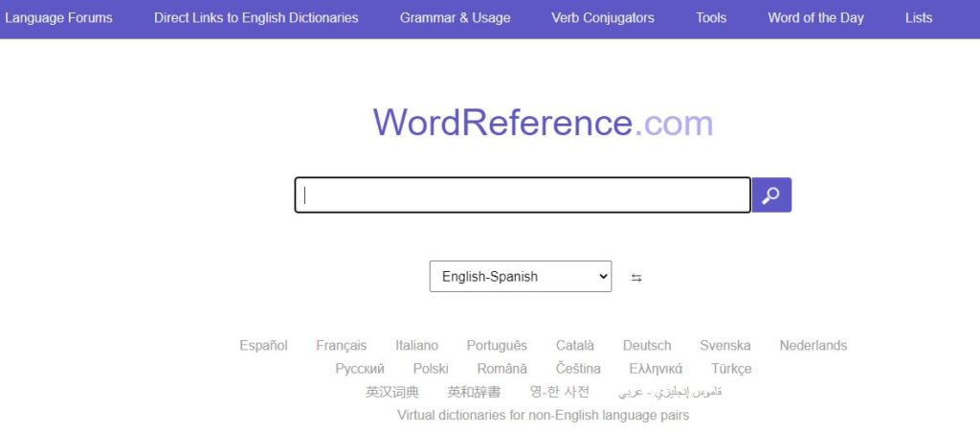
Task: Open the Tools menu
Action: 711,17
